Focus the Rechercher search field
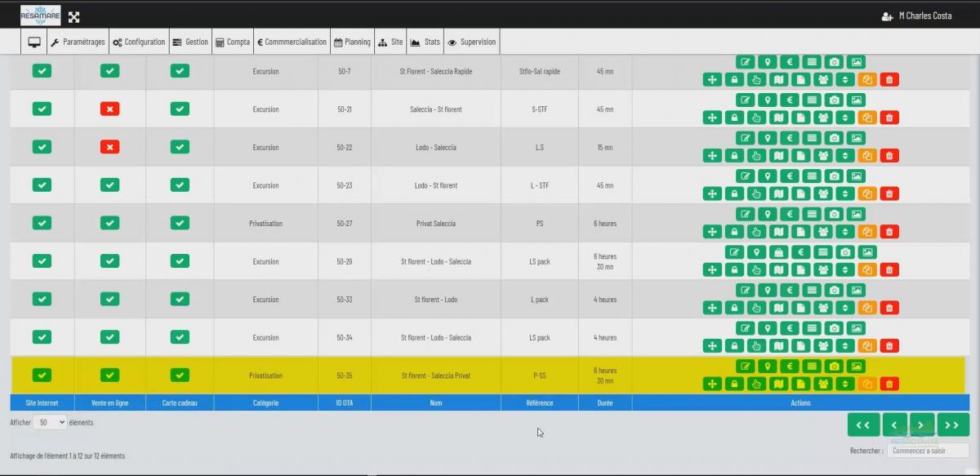Viewport: 980px width, 476px height. [x=928, y=450]
